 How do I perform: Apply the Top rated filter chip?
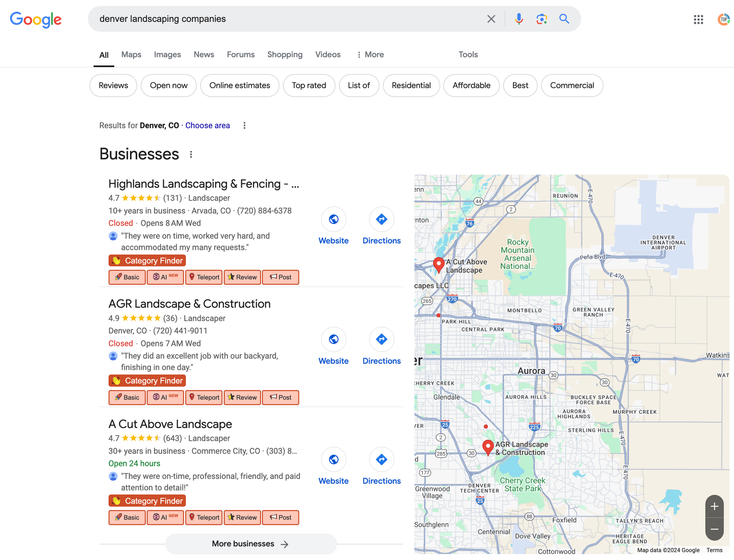(309, 86)
